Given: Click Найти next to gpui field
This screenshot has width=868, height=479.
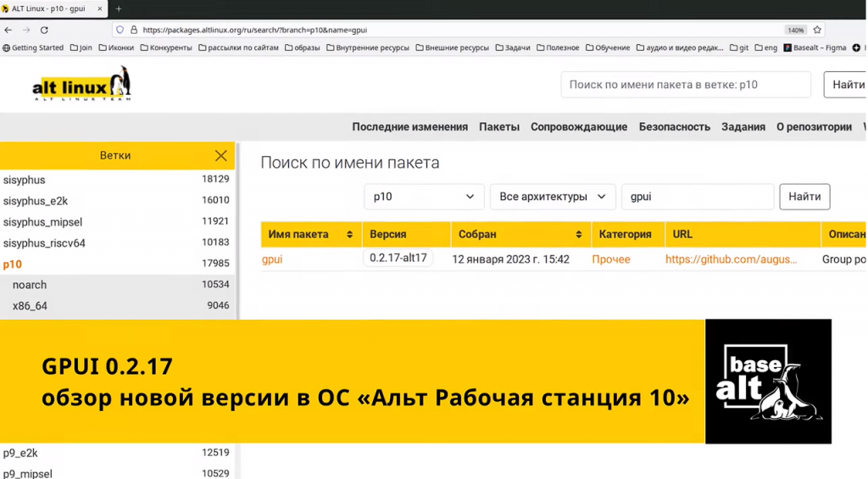Looking at the screenshot, I should [804, 197].
